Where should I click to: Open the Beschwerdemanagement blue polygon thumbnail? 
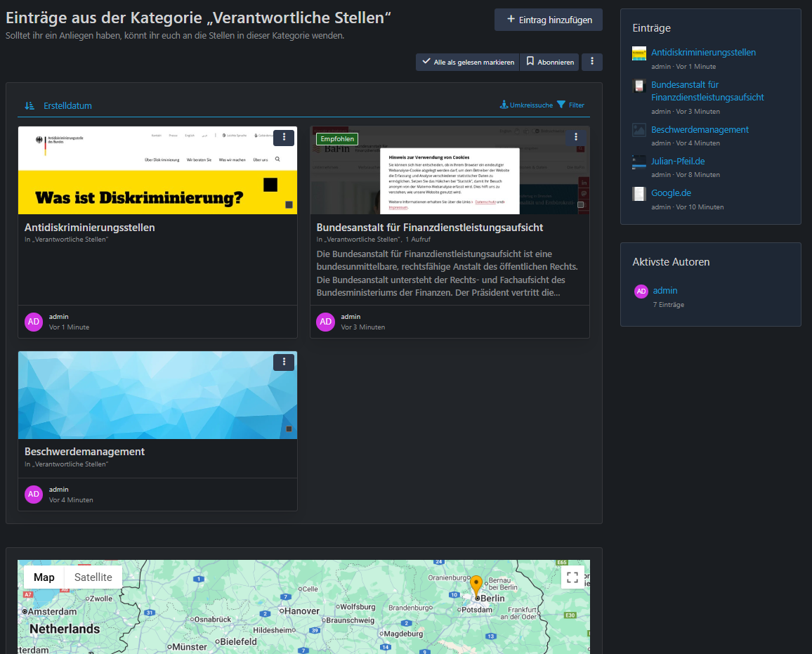157,395
